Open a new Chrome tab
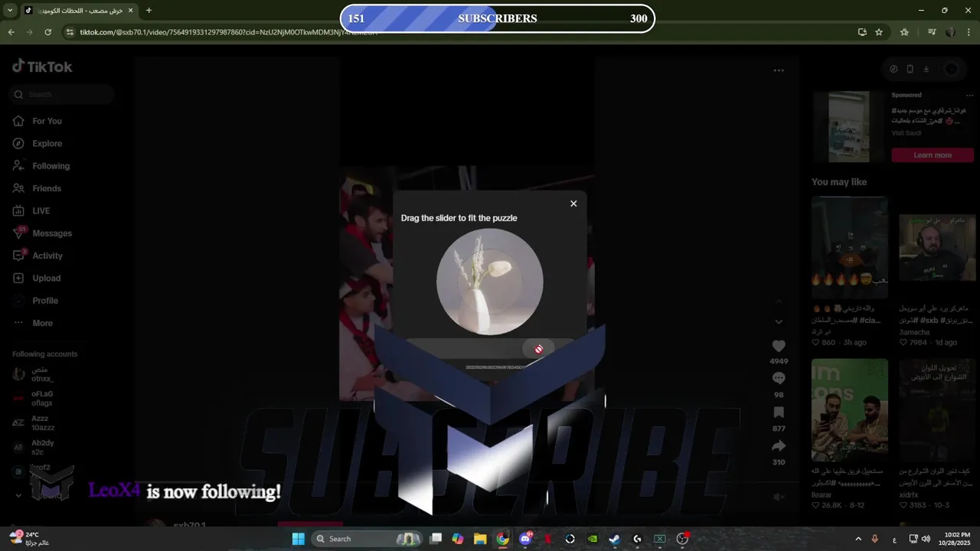 149,10
